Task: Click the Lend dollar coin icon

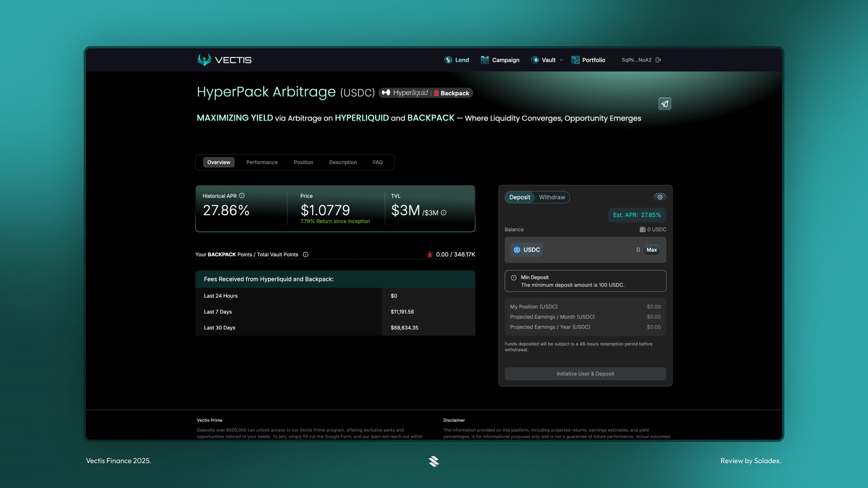Action: [448, 60]
